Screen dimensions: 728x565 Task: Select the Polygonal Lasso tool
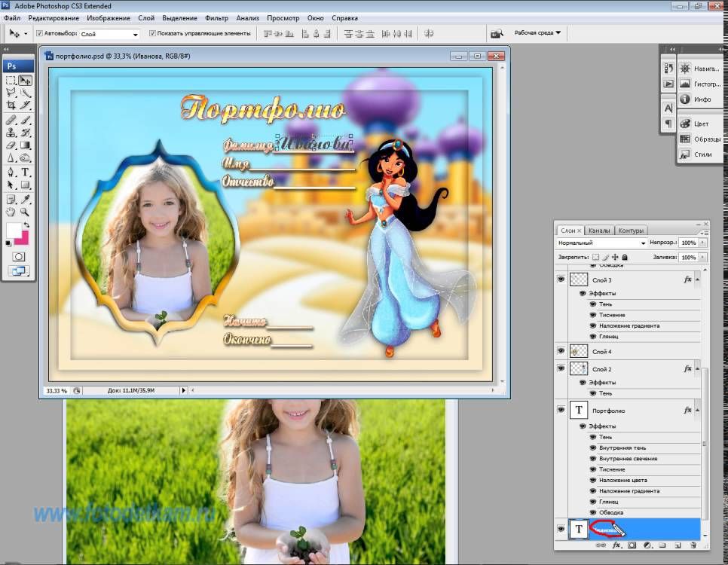tap(11, 93)
